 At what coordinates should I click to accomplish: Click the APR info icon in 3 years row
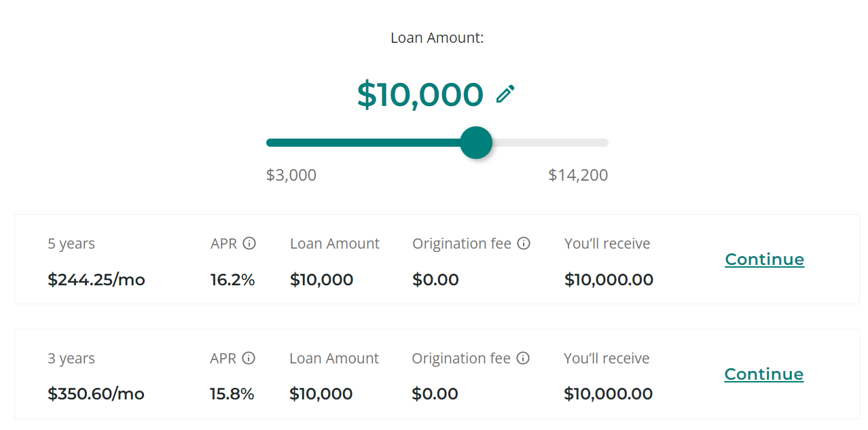click(249, 358)
